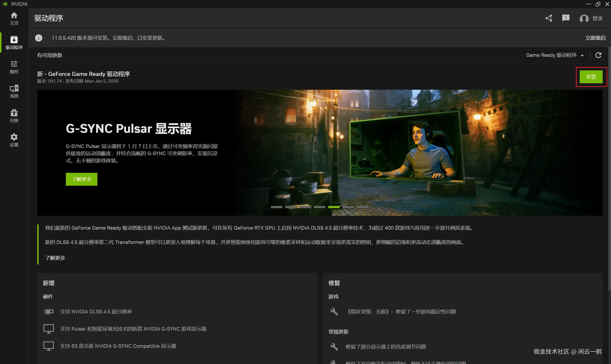Select the active green carousel indicator

(x=334, y=207)
